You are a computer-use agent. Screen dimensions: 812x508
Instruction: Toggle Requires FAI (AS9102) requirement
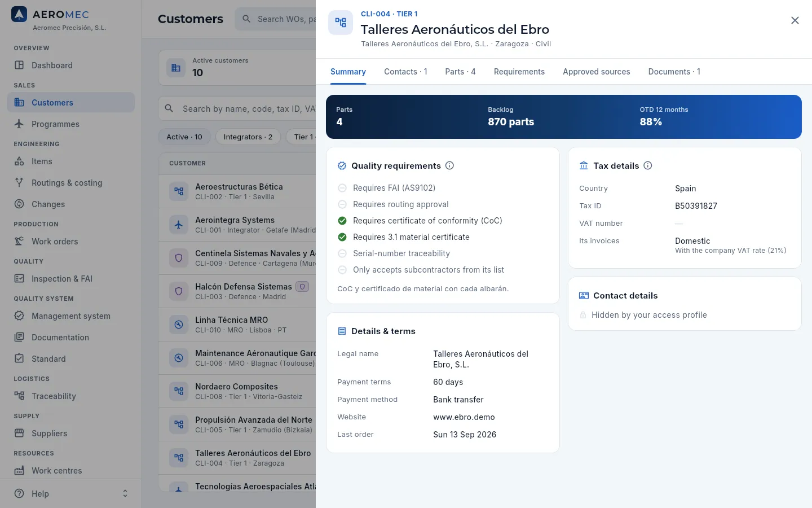click(342, 188)
